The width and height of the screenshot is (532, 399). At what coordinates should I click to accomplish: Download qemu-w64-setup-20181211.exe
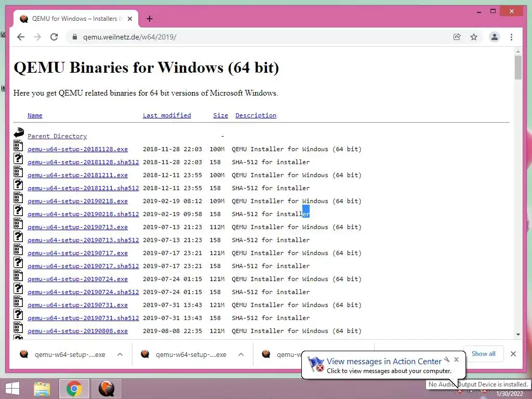coord(78,175)
